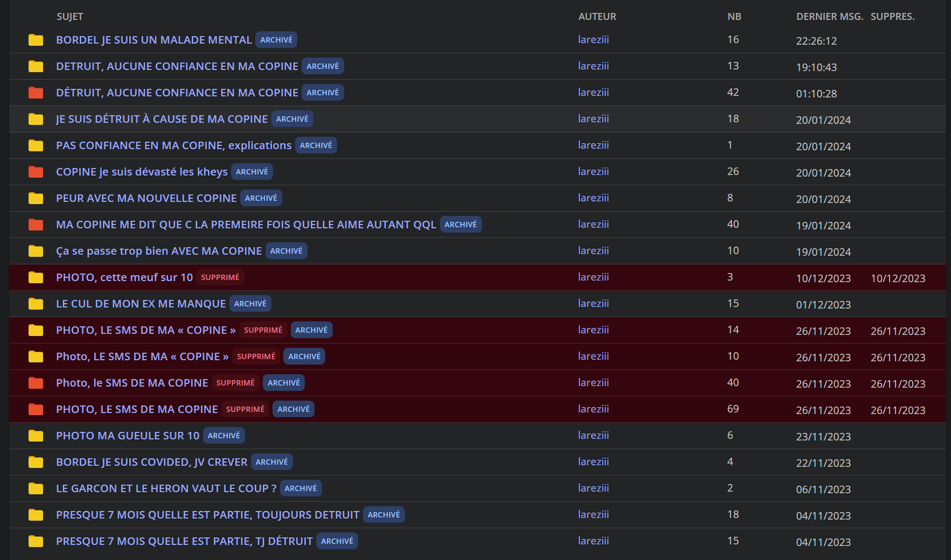Click the red folder icon beside Photo, le SMS DE MA COPINE
Screen dimensions: 951x560
pos(36,383)
